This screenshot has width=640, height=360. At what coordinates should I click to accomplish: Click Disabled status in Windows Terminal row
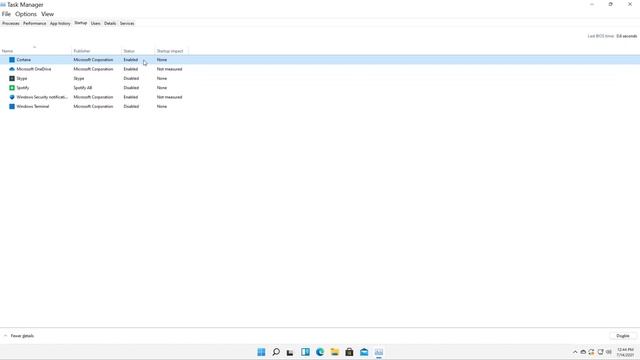pos(131,107)
